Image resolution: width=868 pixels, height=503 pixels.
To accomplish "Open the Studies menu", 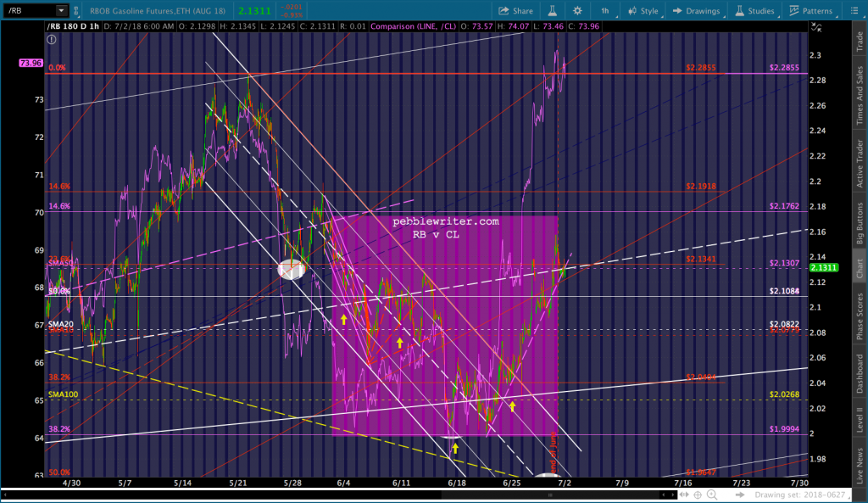I will coord(754,10).
